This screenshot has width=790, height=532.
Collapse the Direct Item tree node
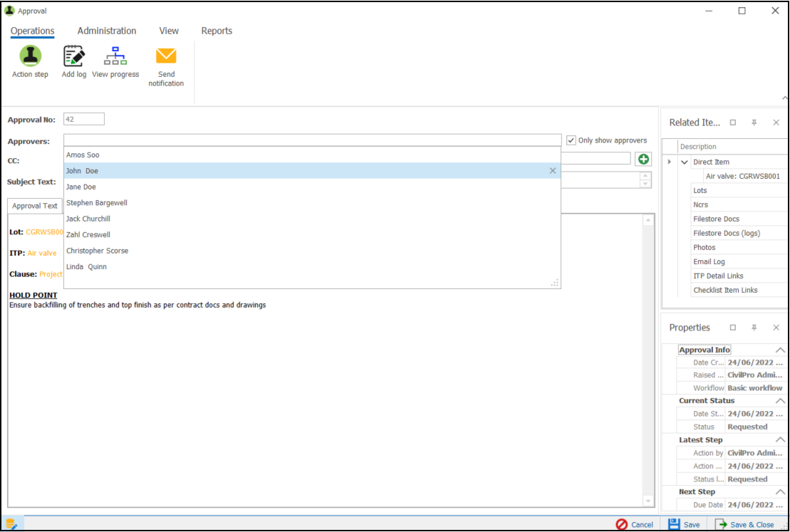pyautogui.click(x=684, y=162)
